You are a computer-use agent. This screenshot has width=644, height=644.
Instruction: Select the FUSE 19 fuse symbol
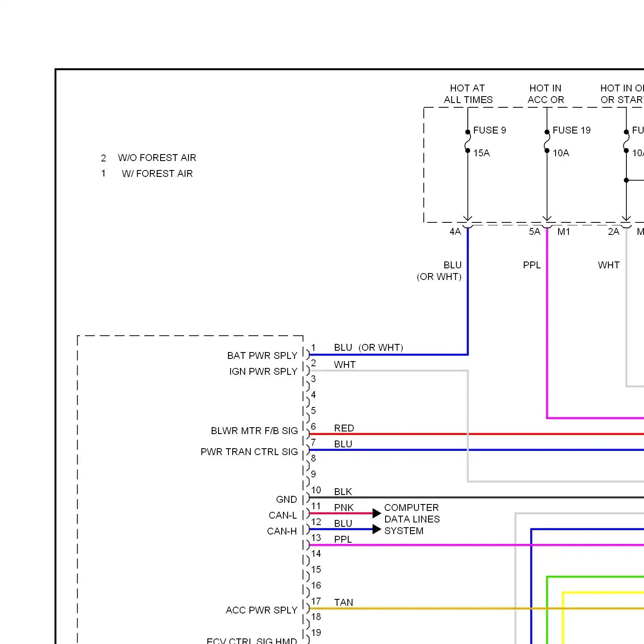(x=547, y=141)
